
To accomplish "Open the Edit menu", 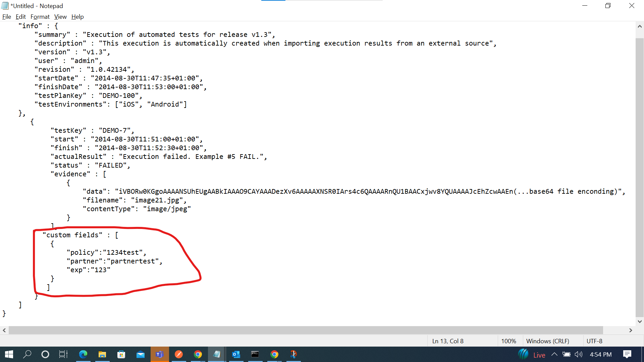I will (x=20, y=17).
